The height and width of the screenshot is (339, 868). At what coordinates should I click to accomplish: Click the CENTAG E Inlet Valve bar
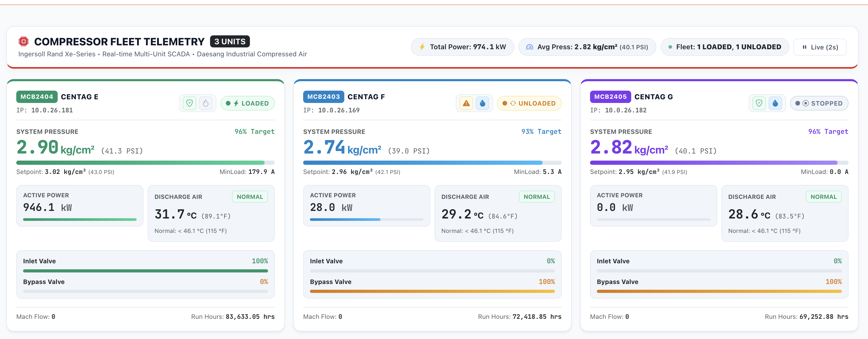[x=146, y=271]
